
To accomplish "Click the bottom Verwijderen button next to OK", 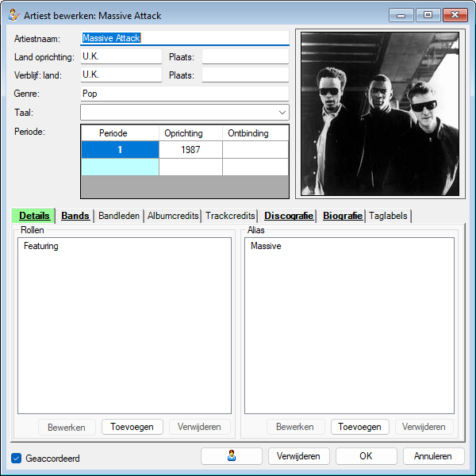I will [299, 456].
